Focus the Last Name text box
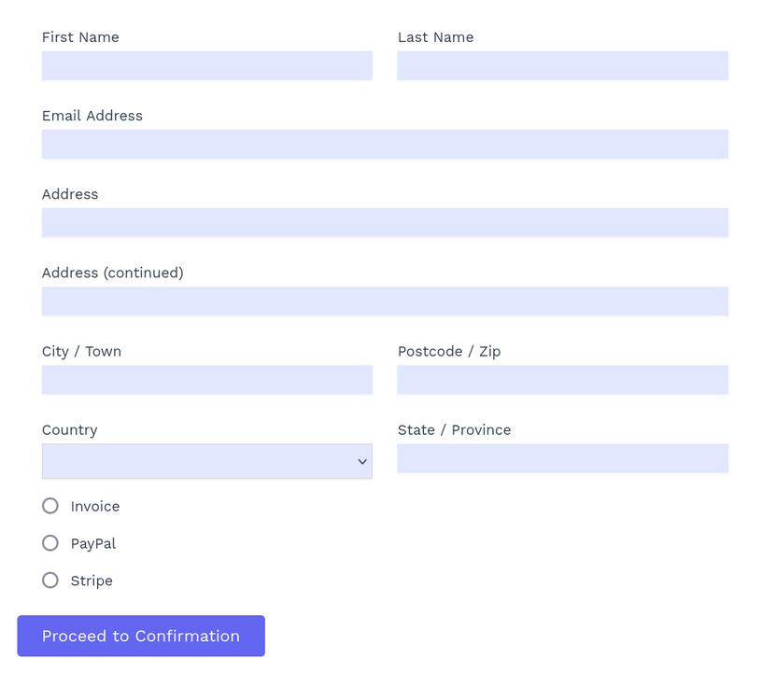 point(562,65)
